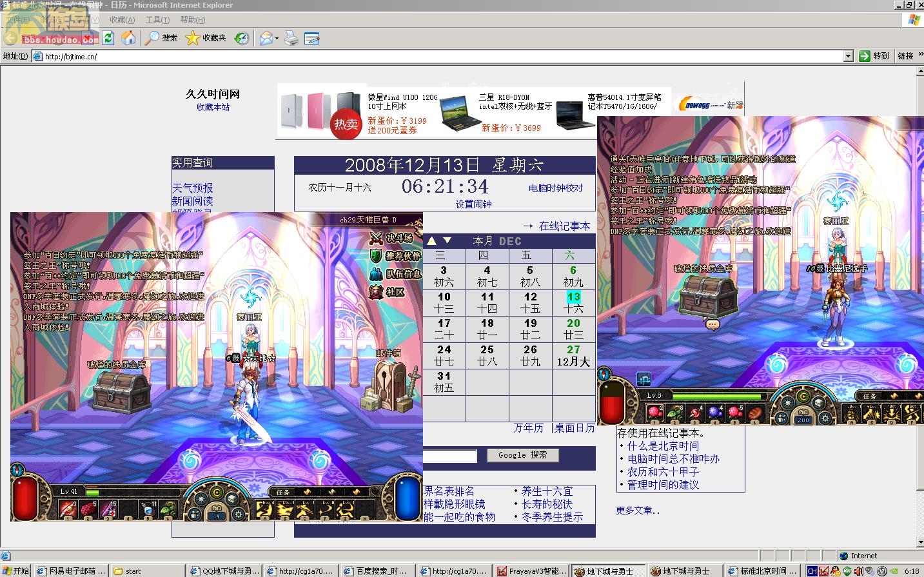
Task: Switch to 网易电子邮箱 taskbar window
Action: click(x=71, y=571)
